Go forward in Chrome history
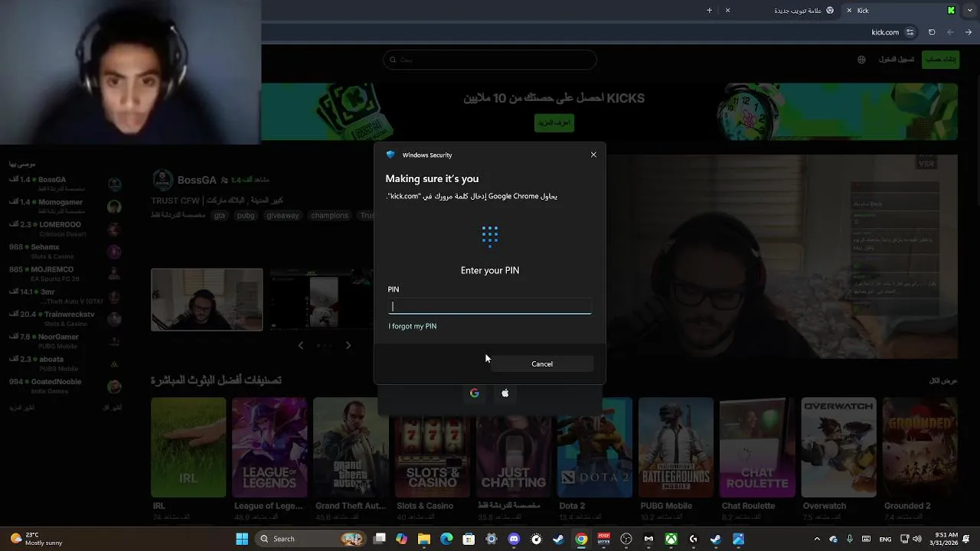 tap(950, 32)
